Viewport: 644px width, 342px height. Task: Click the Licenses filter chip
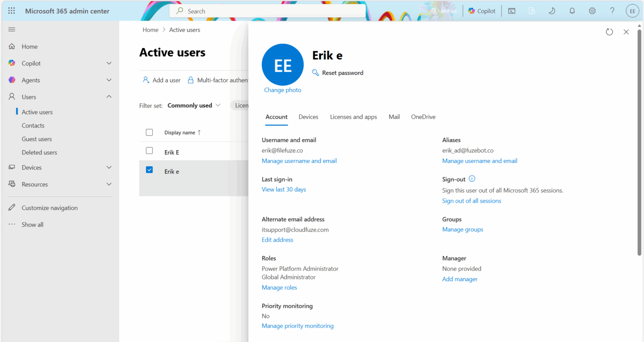(240, 105)
